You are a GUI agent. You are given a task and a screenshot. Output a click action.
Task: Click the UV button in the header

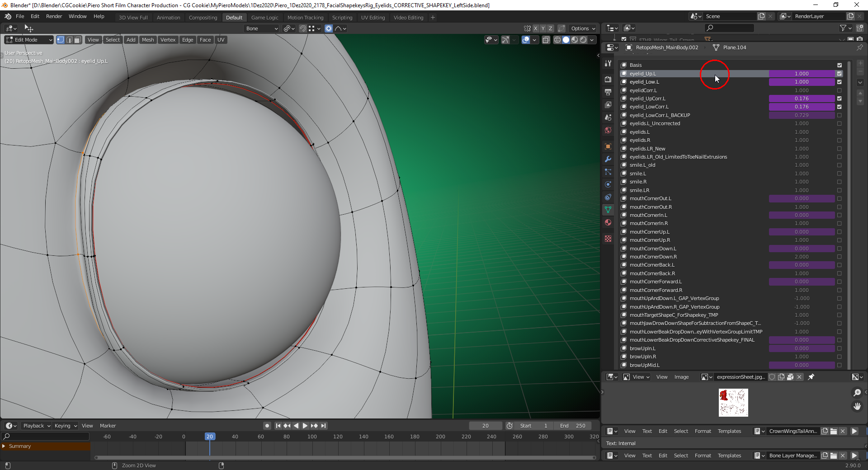[x=221, y=39]
